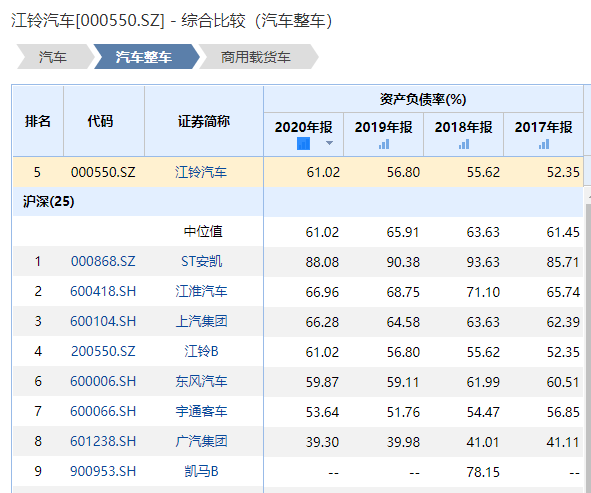
Task: Click the 2019年报 bar chart icon
Action: pyautogui.click(x=384, y=144)
